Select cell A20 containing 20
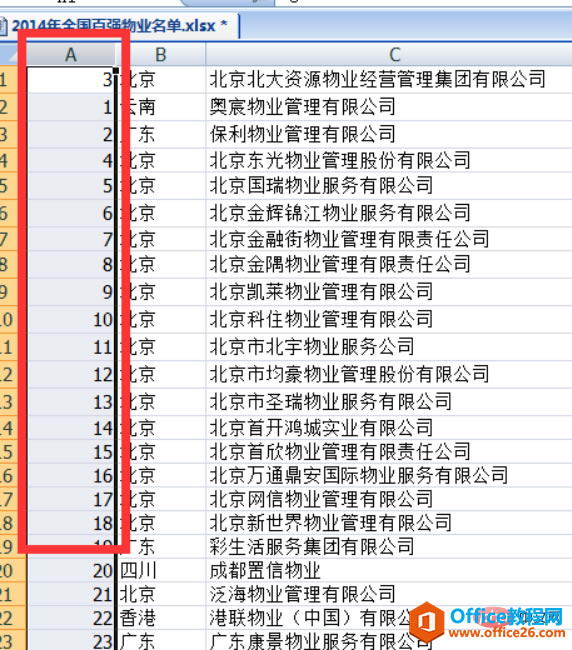The image size is (572, 650). (x=71, y=570)
